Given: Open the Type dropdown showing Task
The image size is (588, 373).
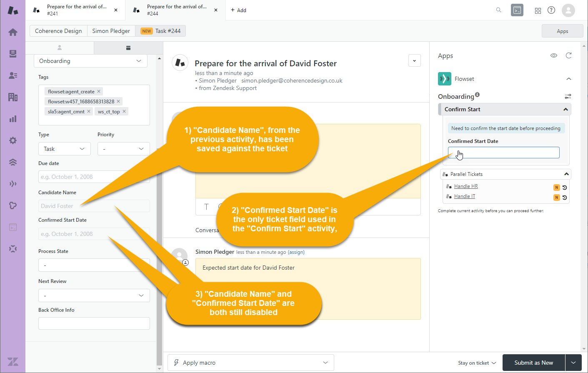Looking at the screenshot, I should (x=65, y=149).
